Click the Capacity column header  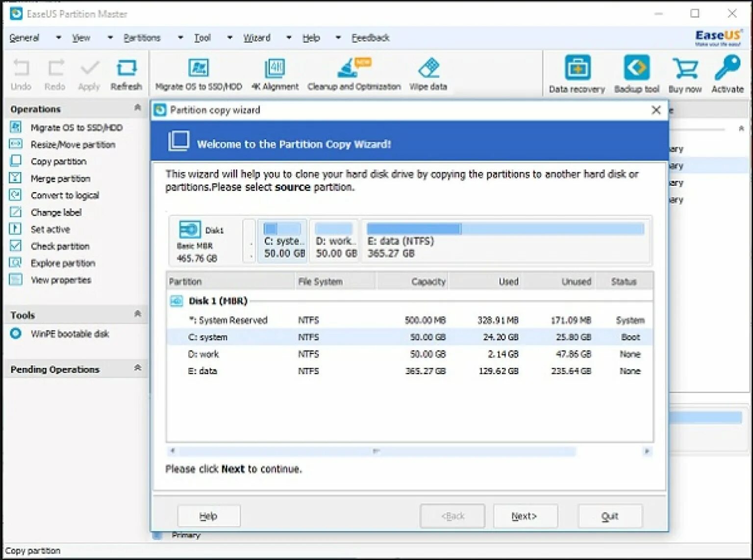pos(412,281)
